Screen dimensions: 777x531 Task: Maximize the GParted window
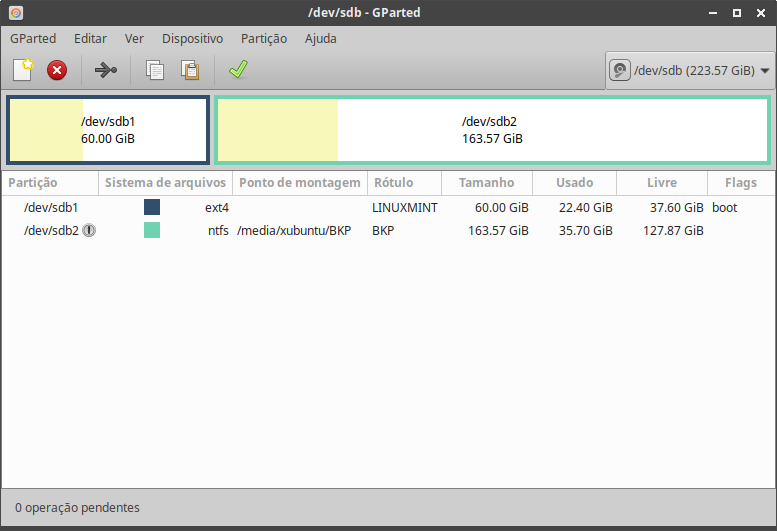737,13
